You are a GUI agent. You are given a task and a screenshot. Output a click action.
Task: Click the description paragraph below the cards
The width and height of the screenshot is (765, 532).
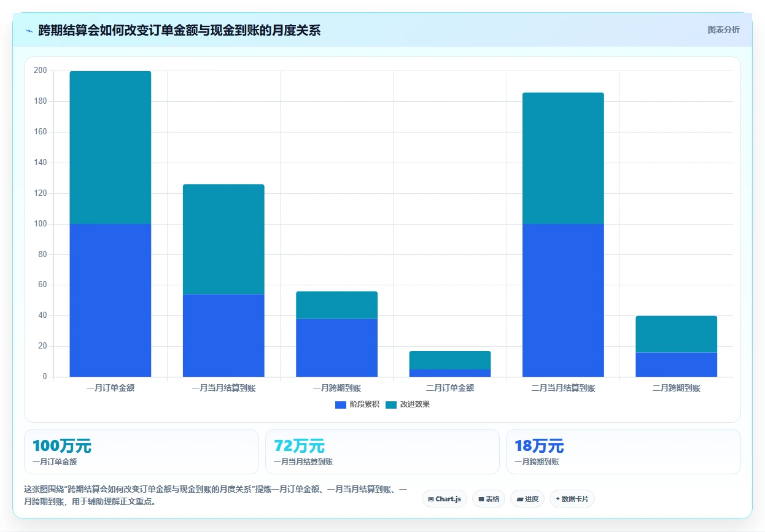215,495
